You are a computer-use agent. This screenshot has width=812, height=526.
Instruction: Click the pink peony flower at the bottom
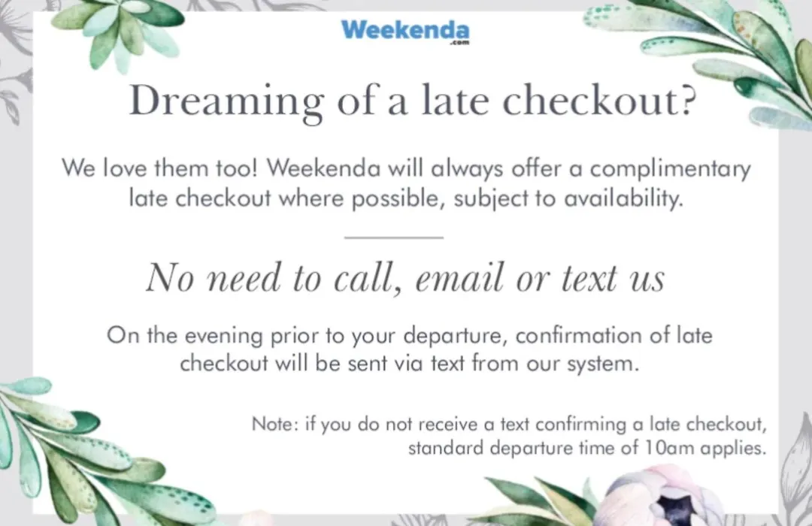(x=656, y=496)
